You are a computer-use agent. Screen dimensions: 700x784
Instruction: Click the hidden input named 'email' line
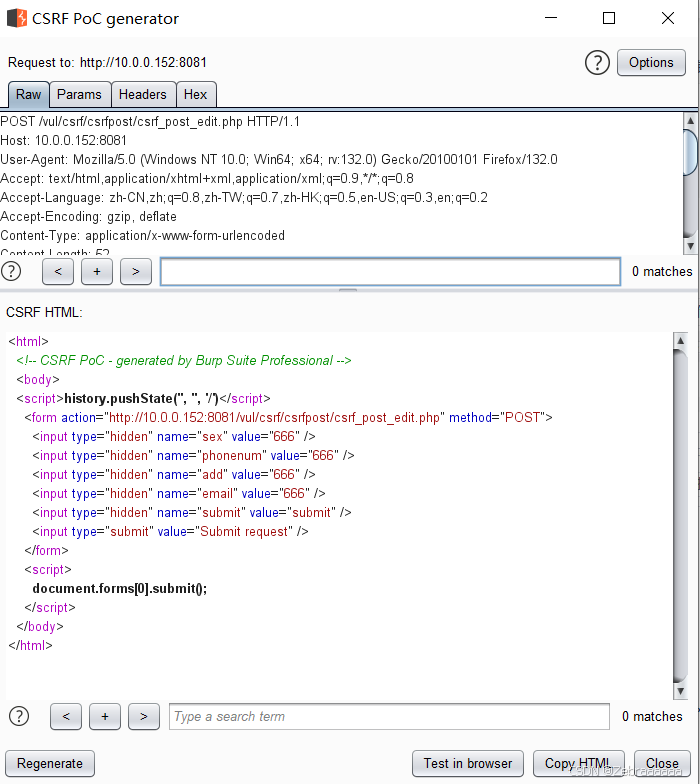(179, 494)
